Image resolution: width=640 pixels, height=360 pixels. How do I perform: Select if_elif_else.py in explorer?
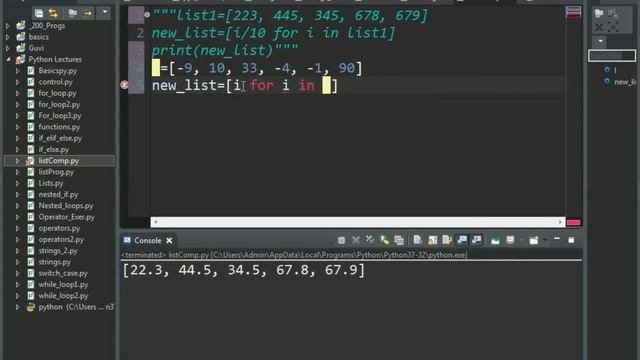(60, 138)
